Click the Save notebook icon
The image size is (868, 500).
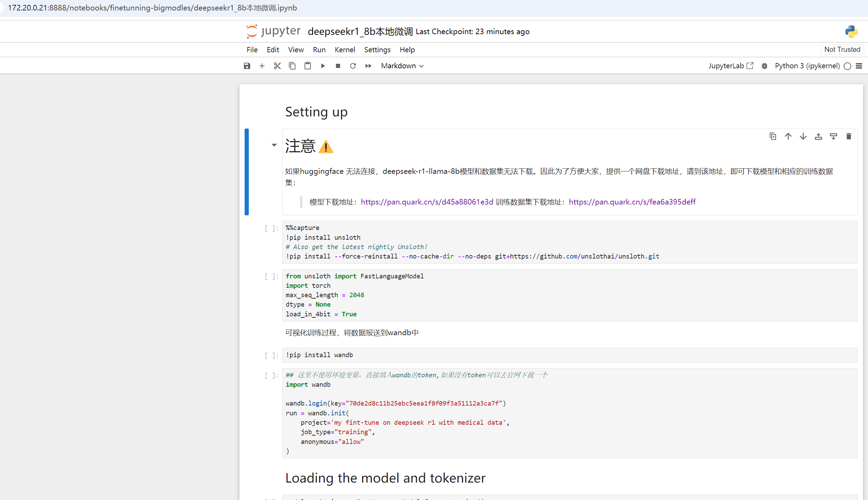coord(247,66)
